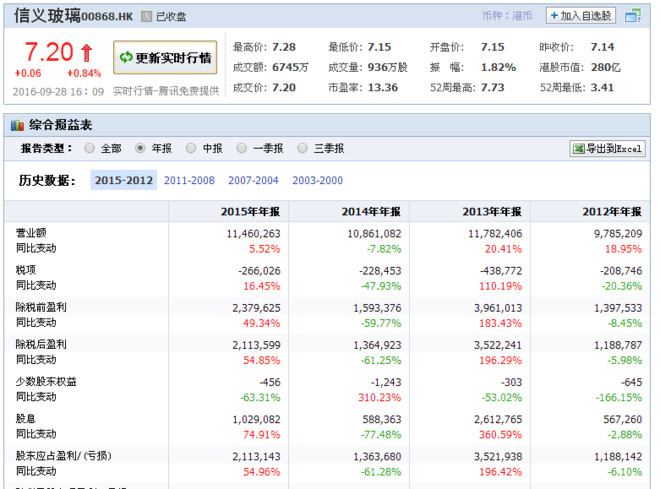The height and width of the screenshot is (489, 660).
Task: Click the 更新实时行情 button
Action: point(165,58)
